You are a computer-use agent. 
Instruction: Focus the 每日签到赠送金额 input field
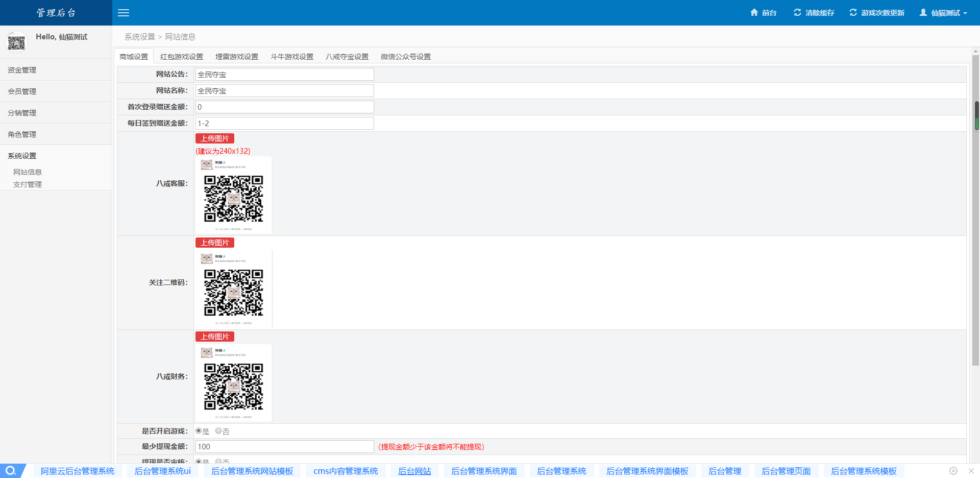click(285, 124)
